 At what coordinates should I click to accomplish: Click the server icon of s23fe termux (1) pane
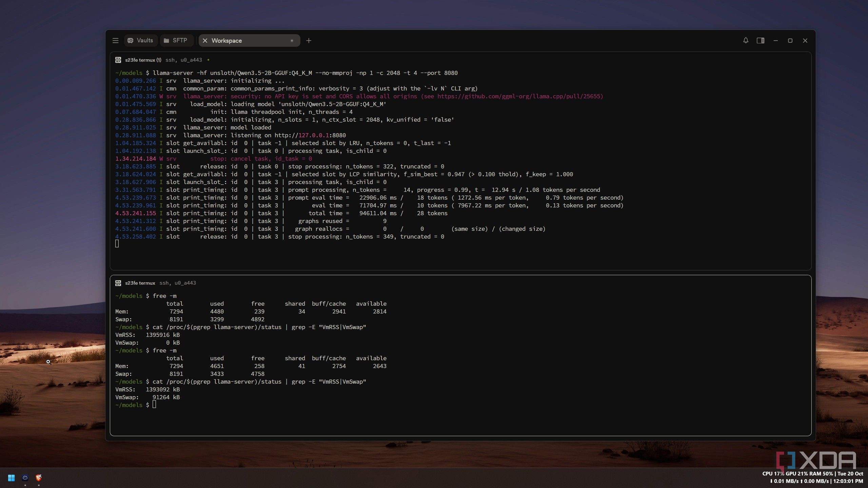tap(118, 60)
